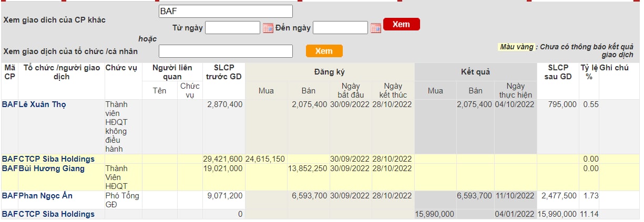Image resolution: width=644 pixels, height=222 pixels.
Task: Select the percentage 1.73
Action: click(x=591, y=196)
